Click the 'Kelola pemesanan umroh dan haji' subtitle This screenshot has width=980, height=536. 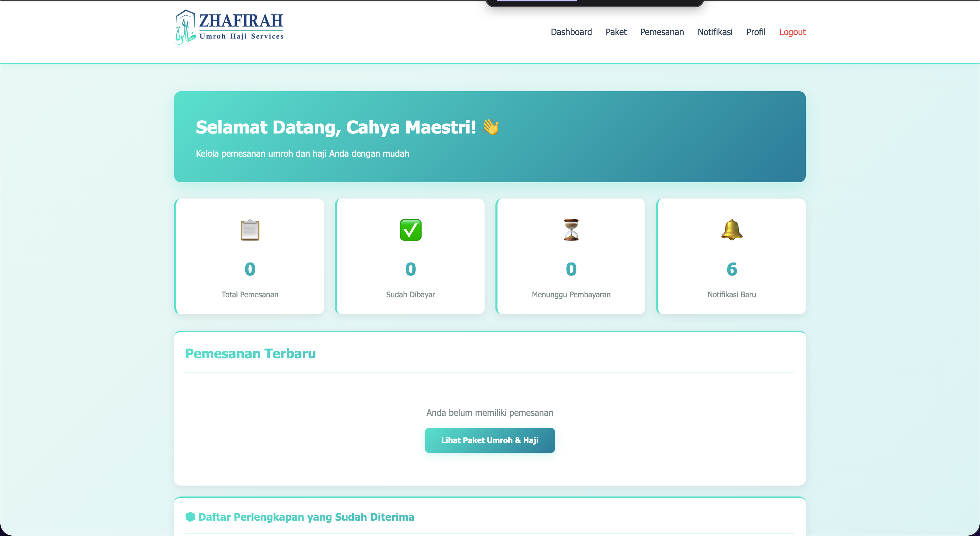click(302, 154)
